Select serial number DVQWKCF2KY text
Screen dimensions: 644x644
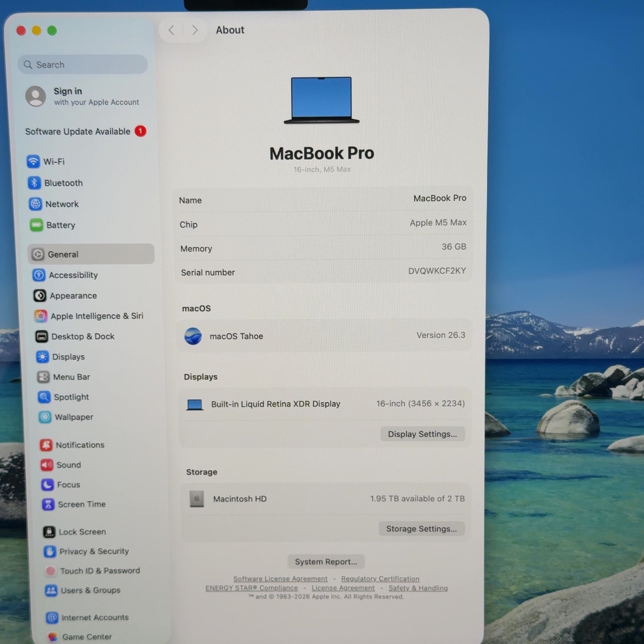pyautogui.click(x=437, y=271)
